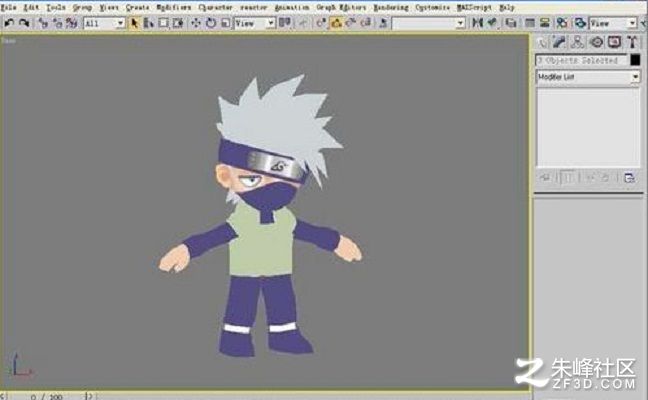Choose the Bind to Space Warp tool
This screenshot has height=400, width=648.
(72, 23)
